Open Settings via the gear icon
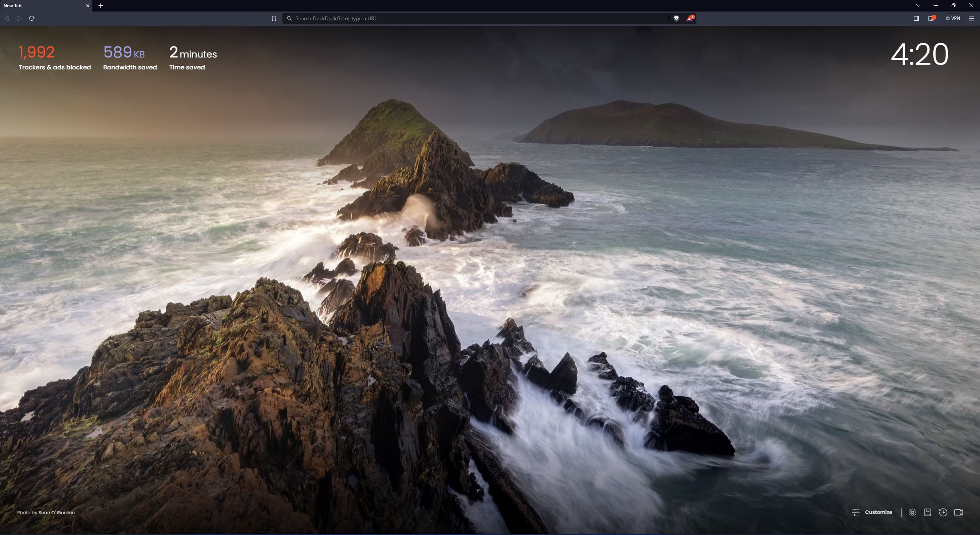This screenshot has height=535, width=980. click(x=913, y=512)
